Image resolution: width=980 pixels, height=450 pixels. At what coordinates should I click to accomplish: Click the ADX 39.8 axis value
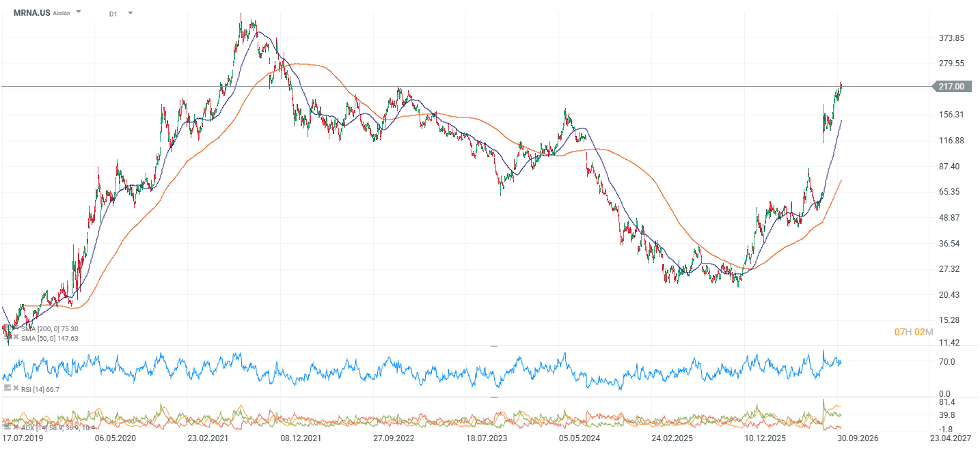(x=947, y=415)
